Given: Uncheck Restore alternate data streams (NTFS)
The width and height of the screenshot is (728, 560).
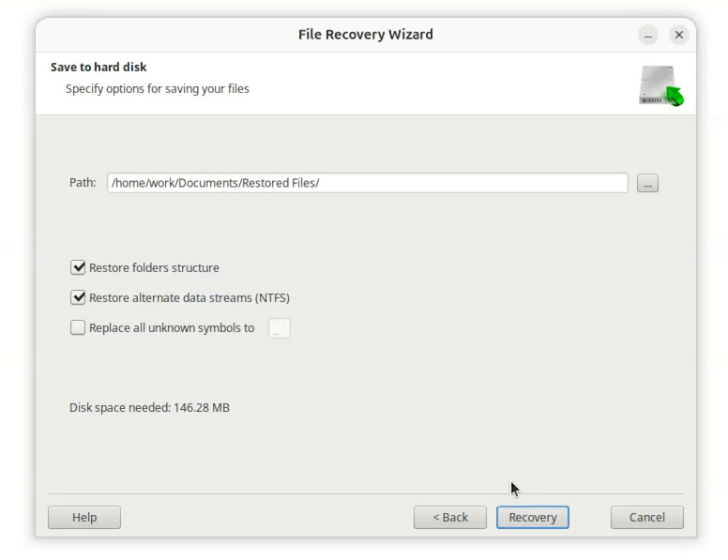Looking at the screenshot, I should tap(78, 297).
